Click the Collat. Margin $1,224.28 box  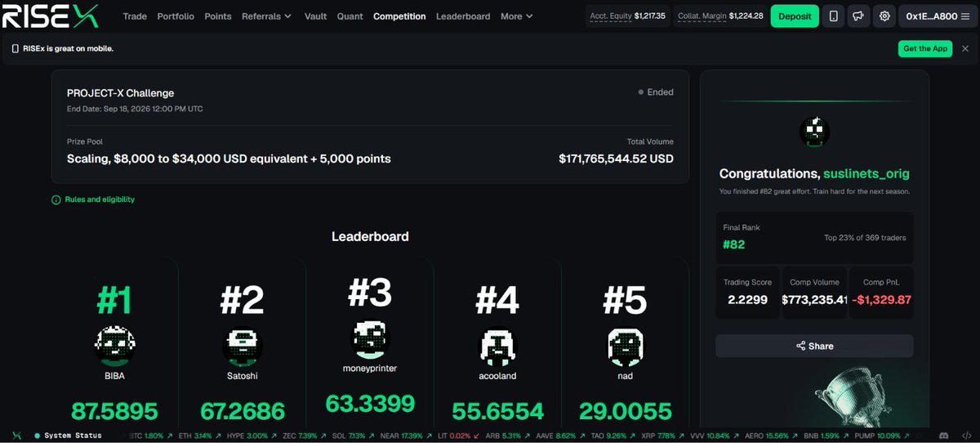click(x=720, y=16)
